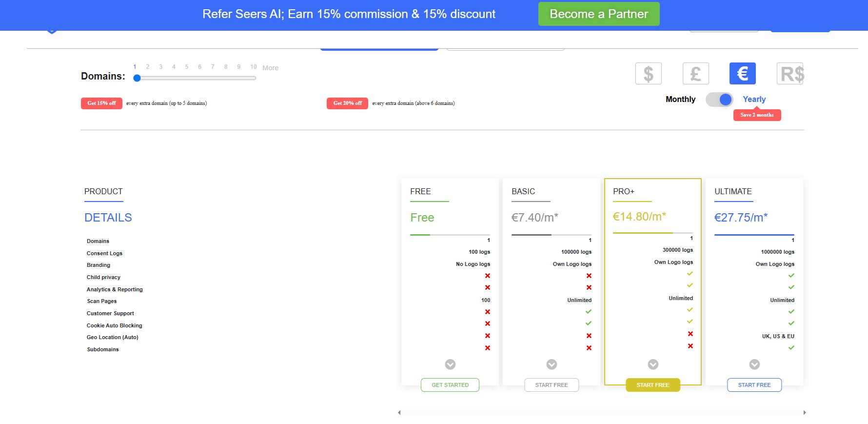The height and width of the screenshot is (424, 868).
Task: Click Become a Partner button
Action: click(x=599, y=14)
